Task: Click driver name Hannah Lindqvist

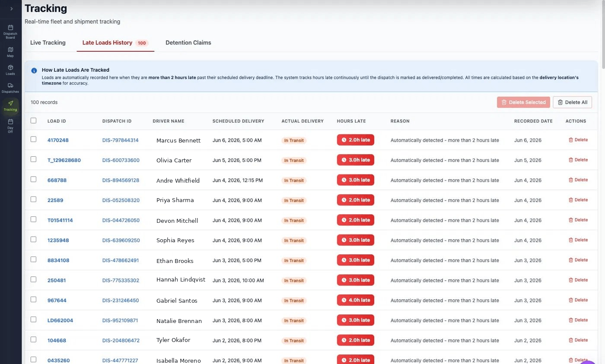Action: pos(181,280)
